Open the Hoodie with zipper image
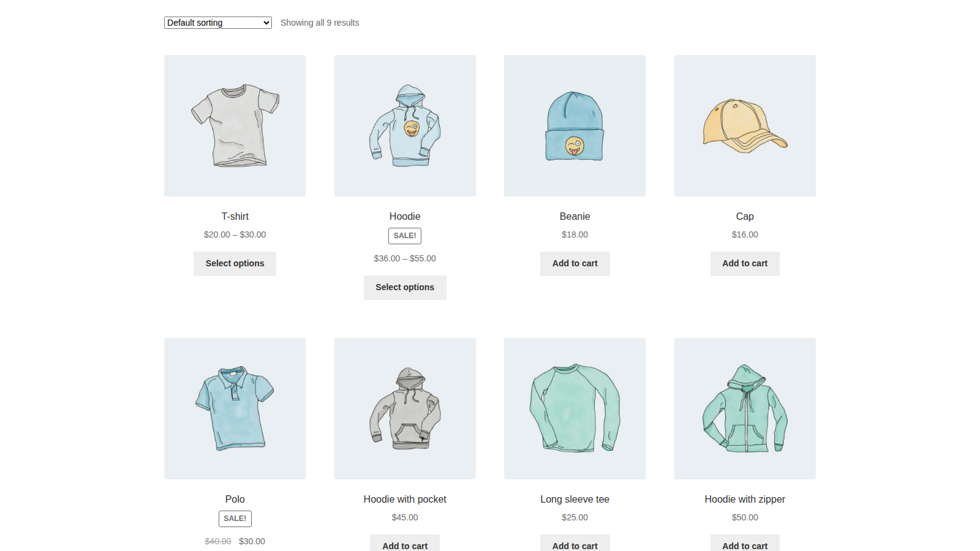 coord(745,408)
